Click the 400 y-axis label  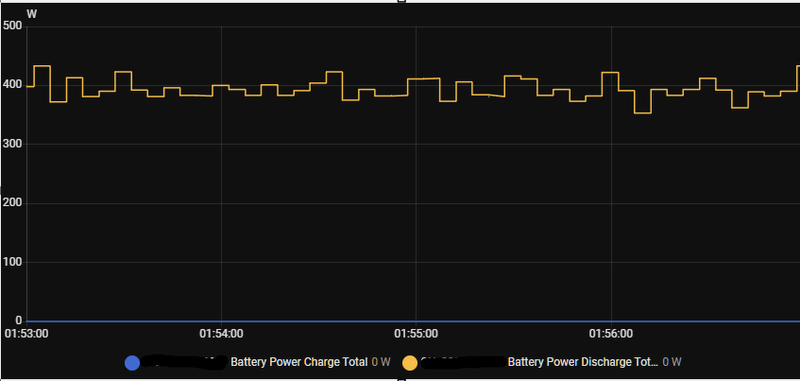(x=12, y=85)
